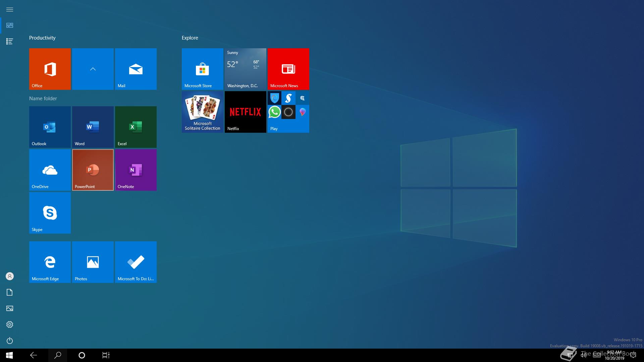Open the Action Center notifications icon

(x=633, y=355)
